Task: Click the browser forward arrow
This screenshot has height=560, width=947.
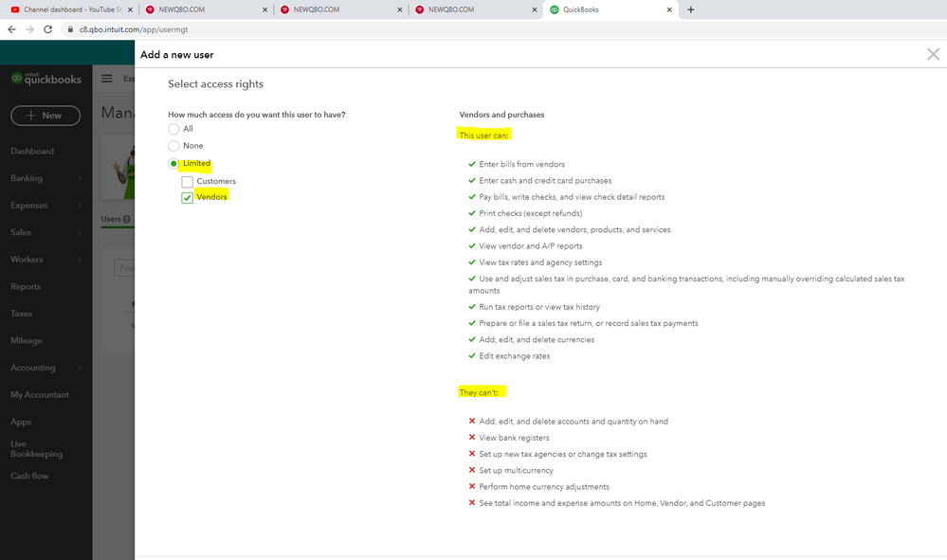Action: click(x=29, y=29)
